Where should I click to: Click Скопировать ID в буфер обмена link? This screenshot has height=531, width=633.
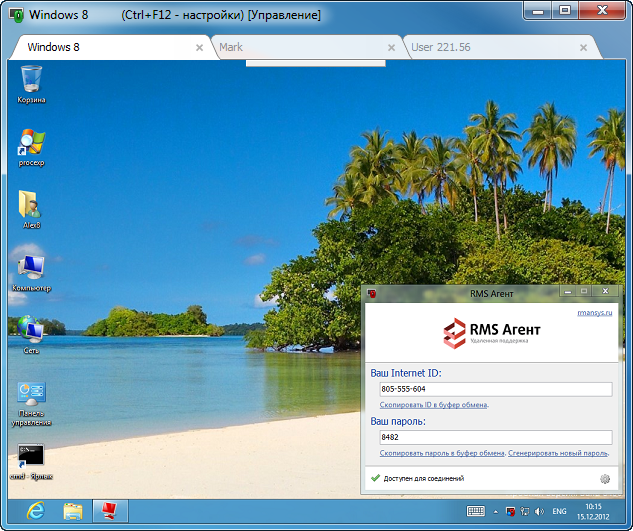[434, 405]
